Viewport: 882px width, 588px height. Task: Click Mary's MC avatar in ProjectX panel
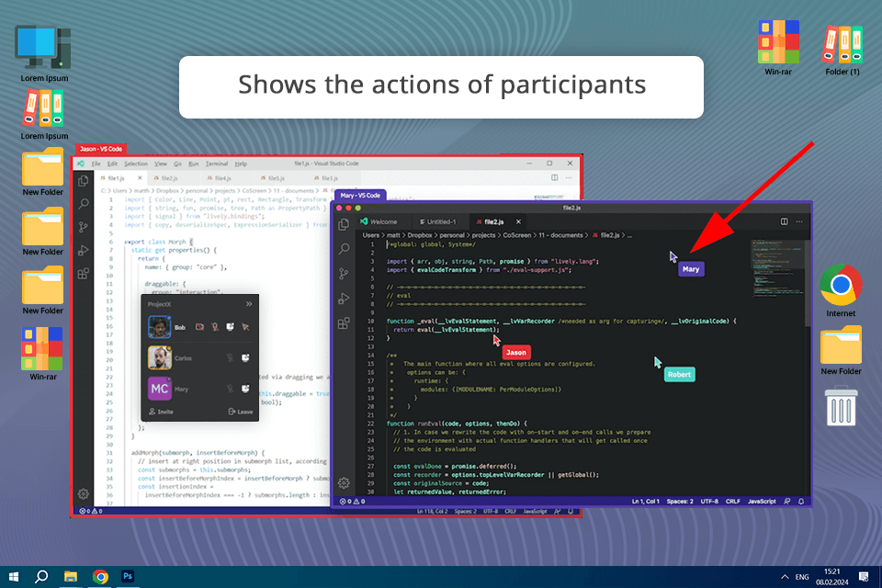coord(160,389)
